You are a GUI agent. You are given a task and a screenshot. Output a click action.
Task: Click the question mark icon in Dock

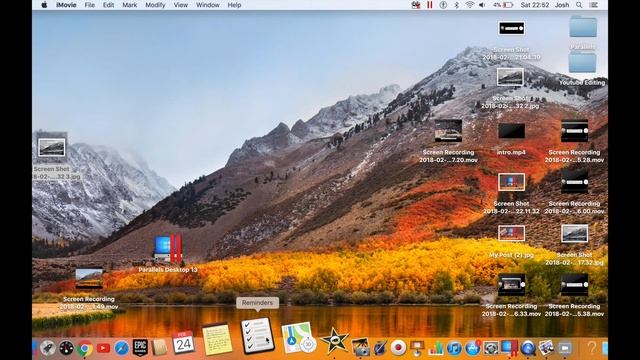click(x=591, y=348)
